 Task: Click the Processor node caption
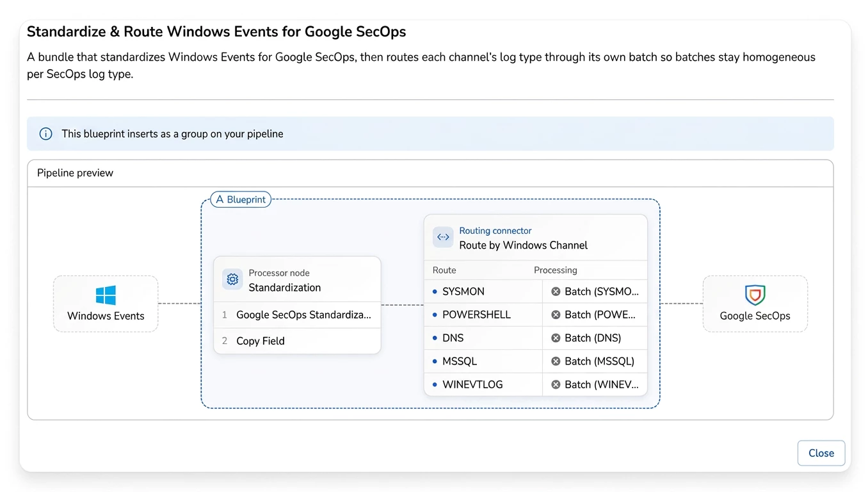click(x=279, y=273)
